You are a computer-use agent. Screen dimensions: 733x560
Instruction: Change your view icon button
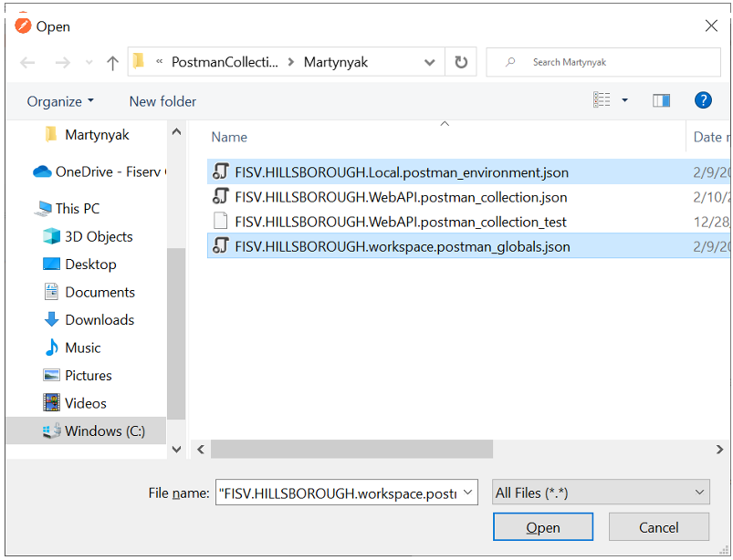(602, 100)
